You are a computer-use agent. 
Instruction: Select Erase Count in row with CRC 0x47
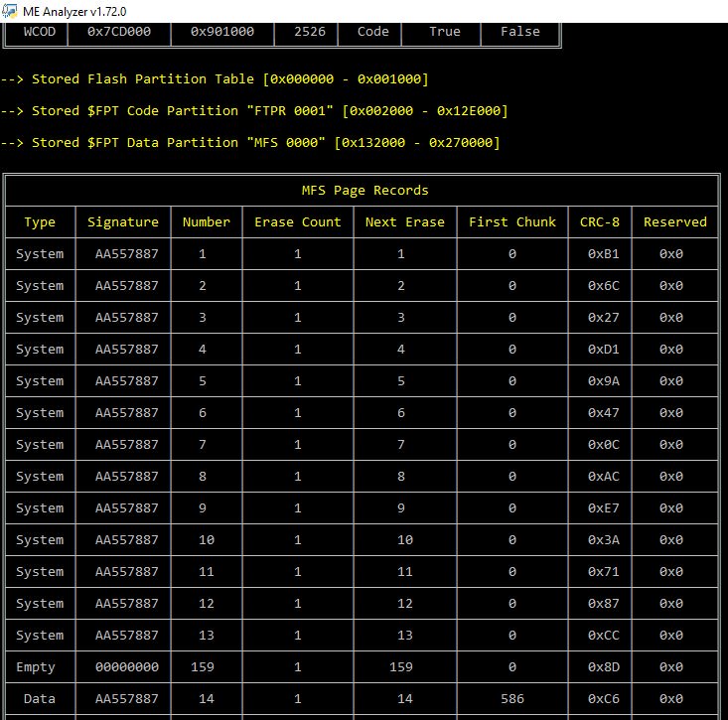tap(298, 413)
